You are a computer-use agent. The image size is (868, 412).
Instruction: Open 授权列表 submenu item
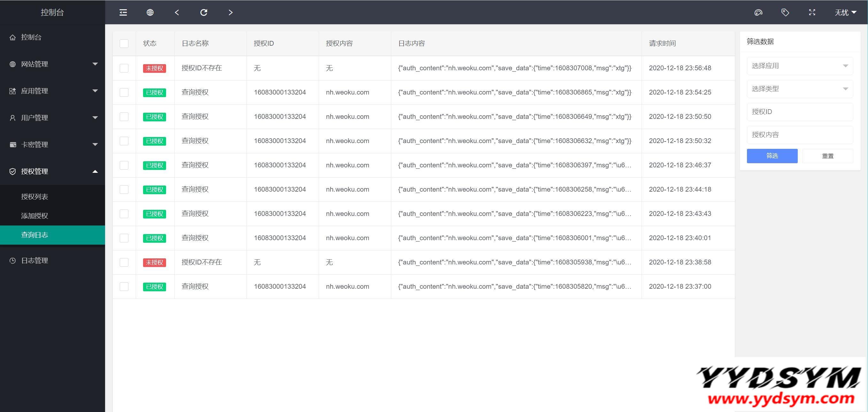tap(35, 196)
